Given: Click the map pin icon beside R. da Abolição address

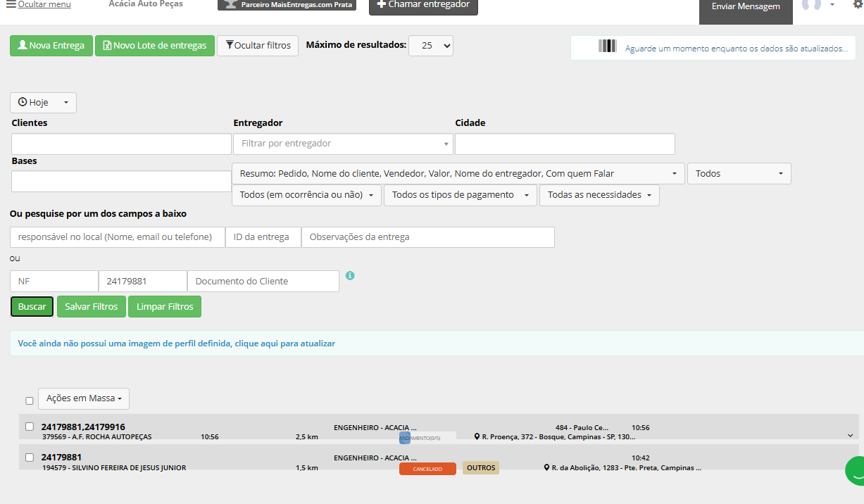Looking at the screenshot, I should point(546,468).
